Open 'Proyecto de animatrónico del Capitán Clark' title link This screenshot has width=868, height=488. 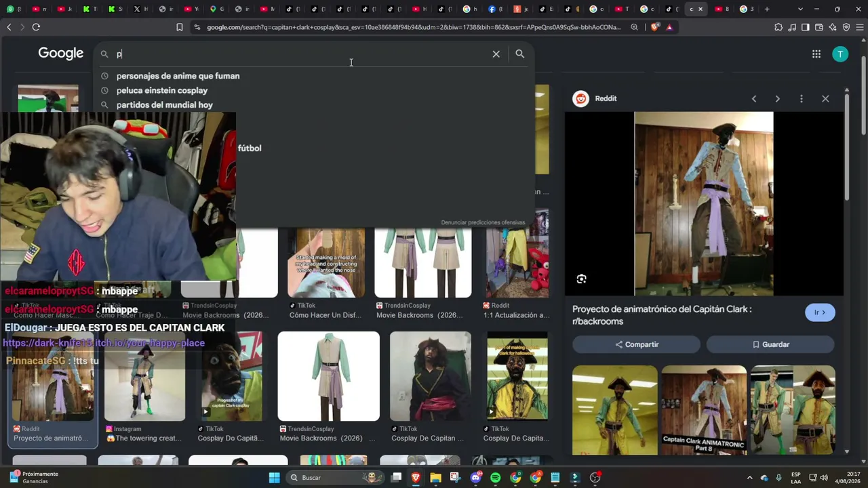coord(662,315)
